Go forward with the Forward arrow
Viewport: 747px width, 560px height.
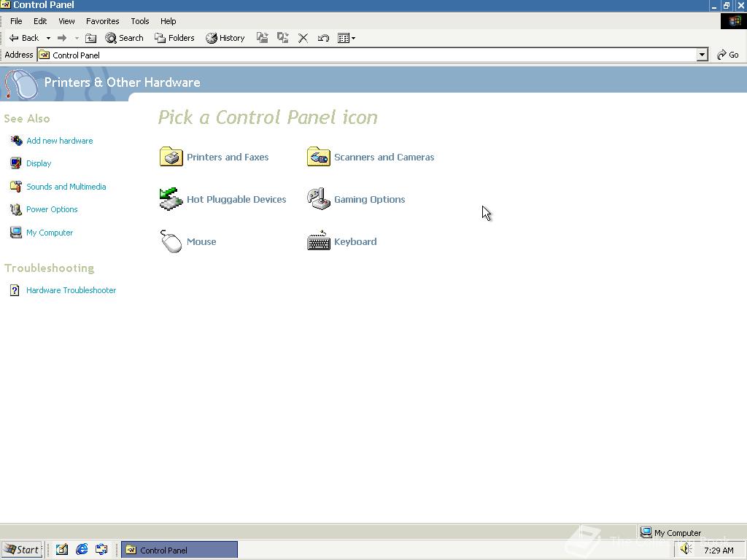point(62,38)
